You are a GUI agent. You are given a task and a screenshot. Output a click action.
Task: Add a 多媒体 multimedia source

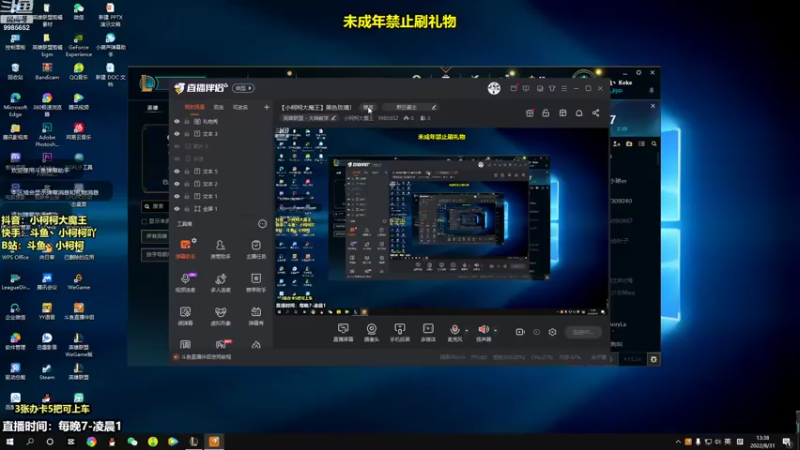[428, 332]
